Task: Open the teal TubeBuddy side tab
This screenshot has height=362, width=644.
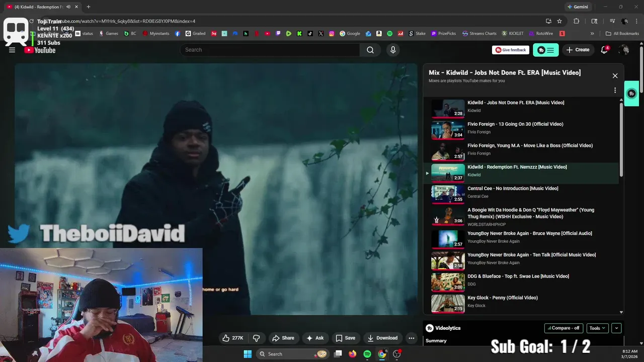Action: [631, 94]
